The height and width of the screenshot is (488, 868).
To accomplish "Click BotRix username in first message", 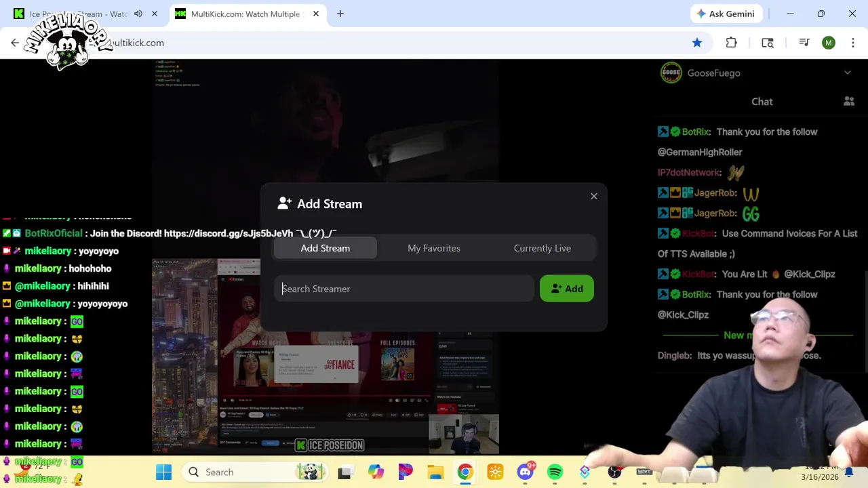I will pos(695,132).
